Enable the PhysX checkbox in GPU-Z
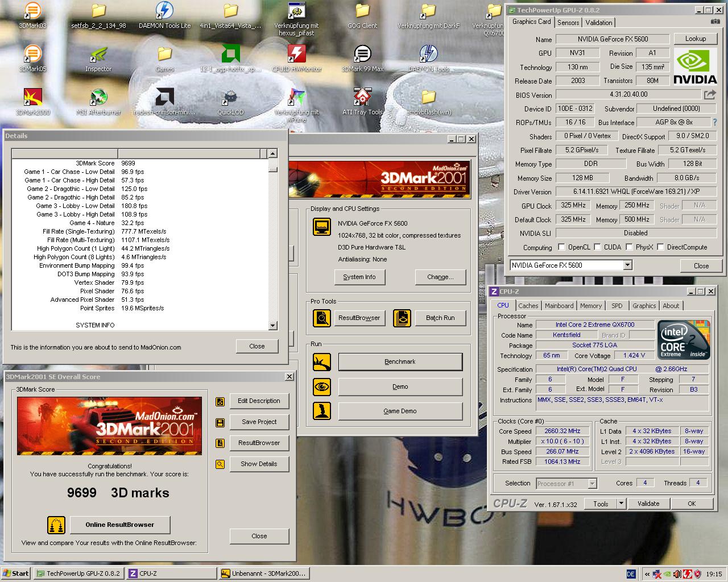Screen dimensions: 728x582 click(x=629, y=247)
